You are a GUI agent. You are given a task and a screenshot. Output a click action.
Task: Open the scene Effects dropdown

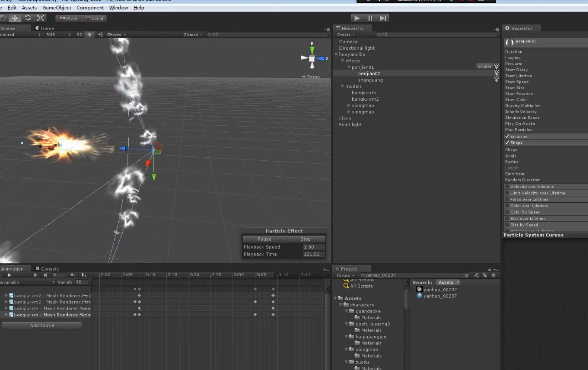coord(116,35)
